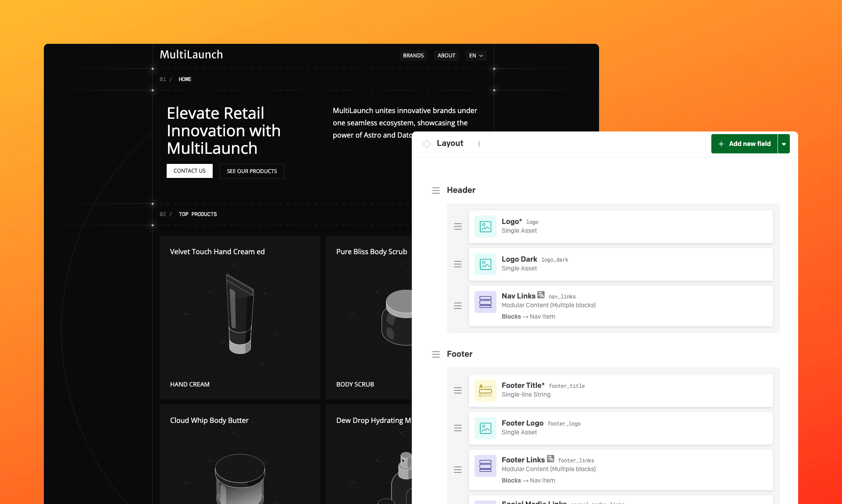
Task: Click the Footer fieldset drag handle
Action: [435, 355]
